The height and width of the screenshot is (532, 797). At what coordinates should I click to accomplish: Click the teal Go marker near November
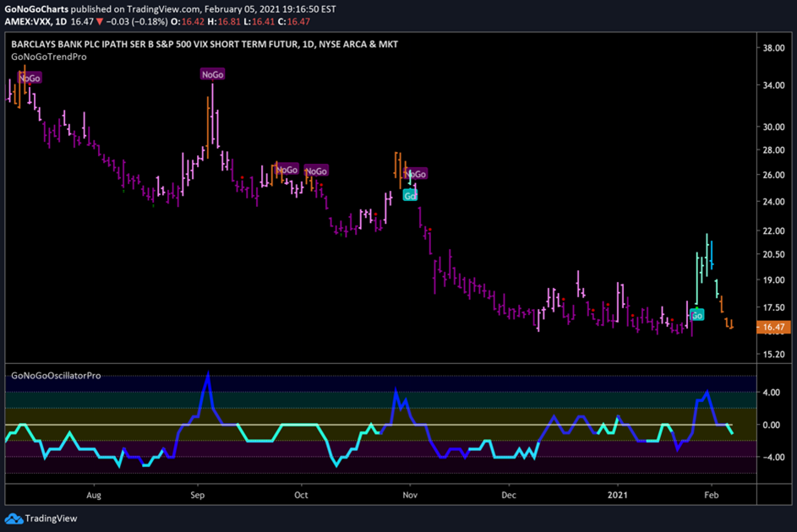[410, 195]
